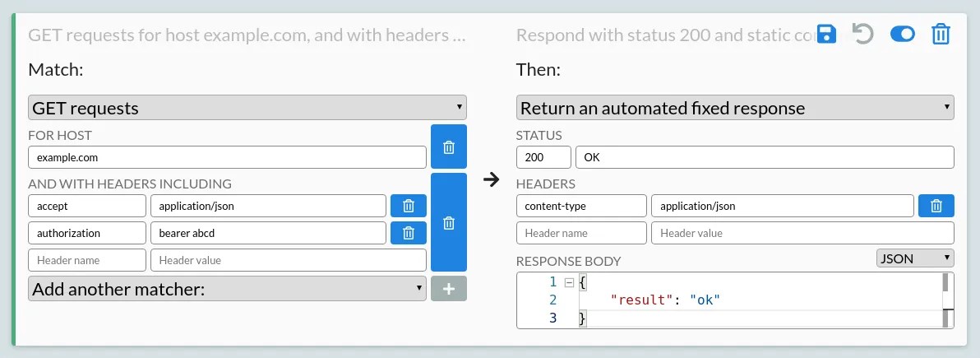Delete the accept header row
980x358 pixels.
409,205
